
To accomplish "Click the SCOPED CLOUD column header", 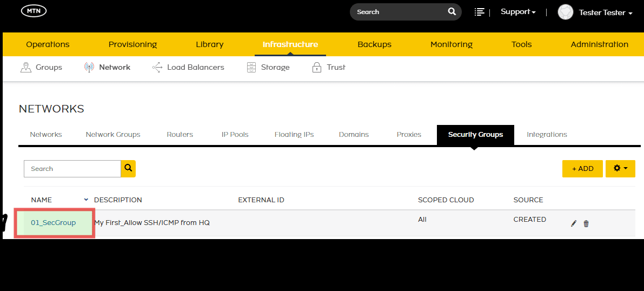I will click(x=446, y=200).
